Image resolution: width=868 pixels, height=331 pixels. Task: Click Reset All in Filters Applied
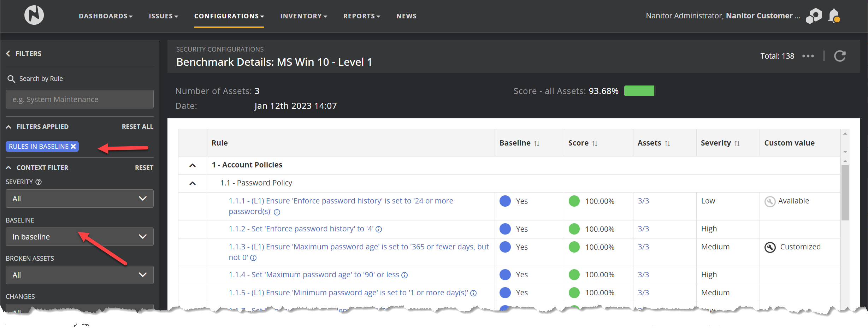137,127
